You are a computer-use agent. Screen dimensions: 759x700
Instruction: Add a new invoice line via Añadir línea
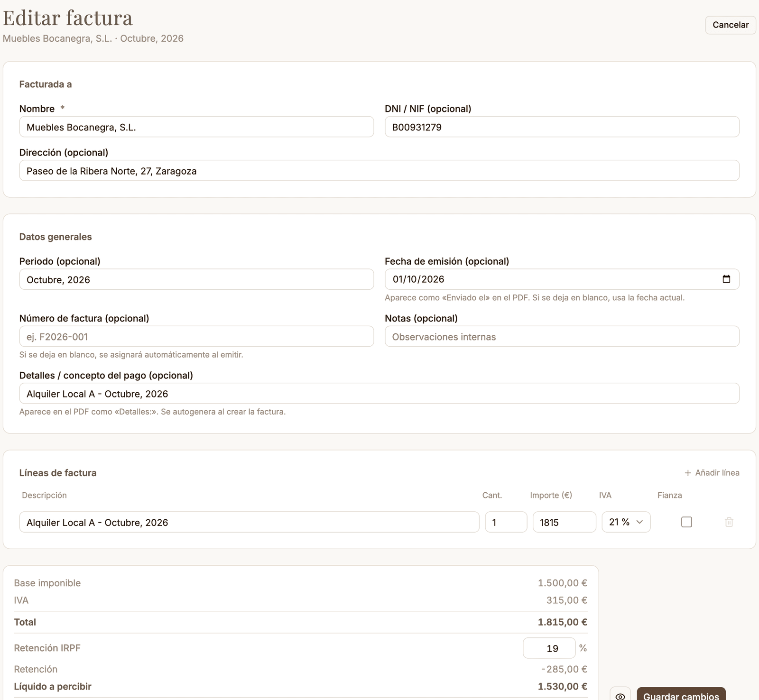(712, 473)
